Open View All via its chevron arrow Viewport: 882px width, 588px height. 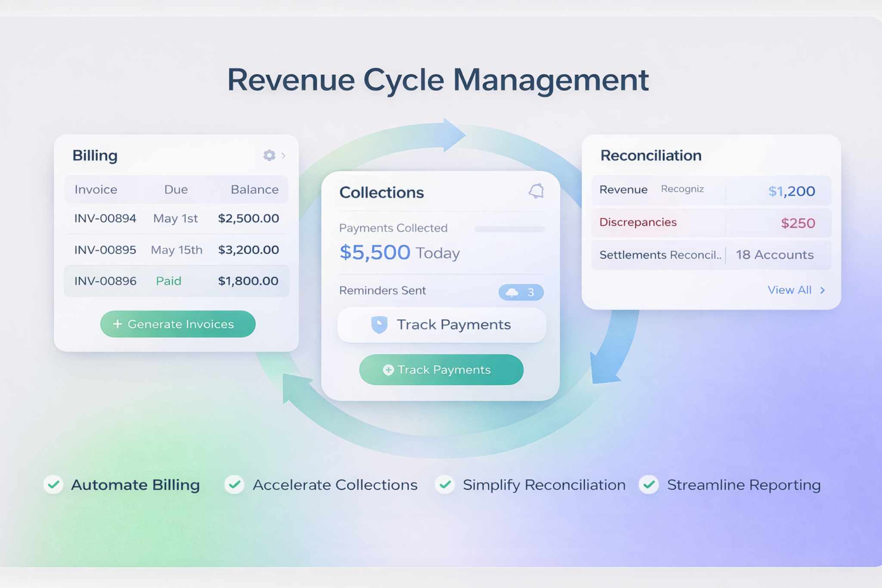[x=823, y=290]
